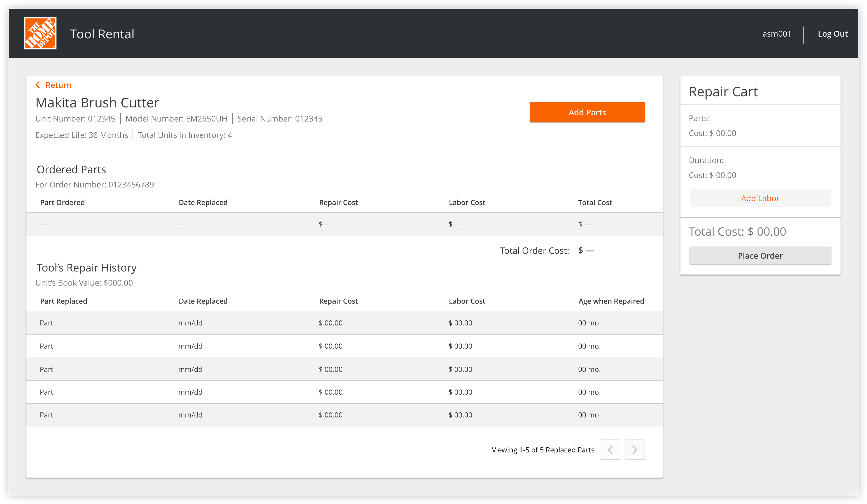This screenshot has height=504, width=867.
Task: Click the Total Order Cost label
Action: pos(534,251)
